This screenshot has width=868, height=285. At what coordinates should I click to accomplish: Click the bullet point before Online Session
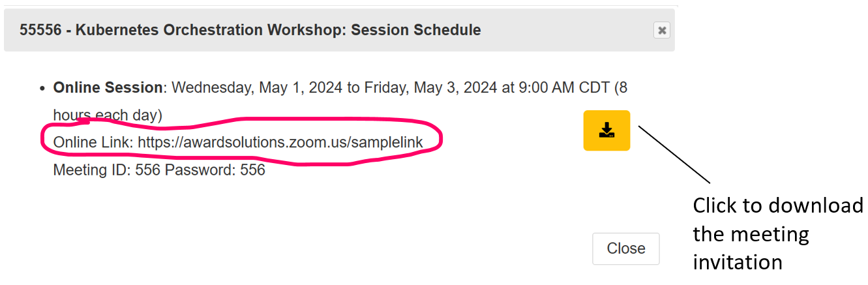click(42, 88)
